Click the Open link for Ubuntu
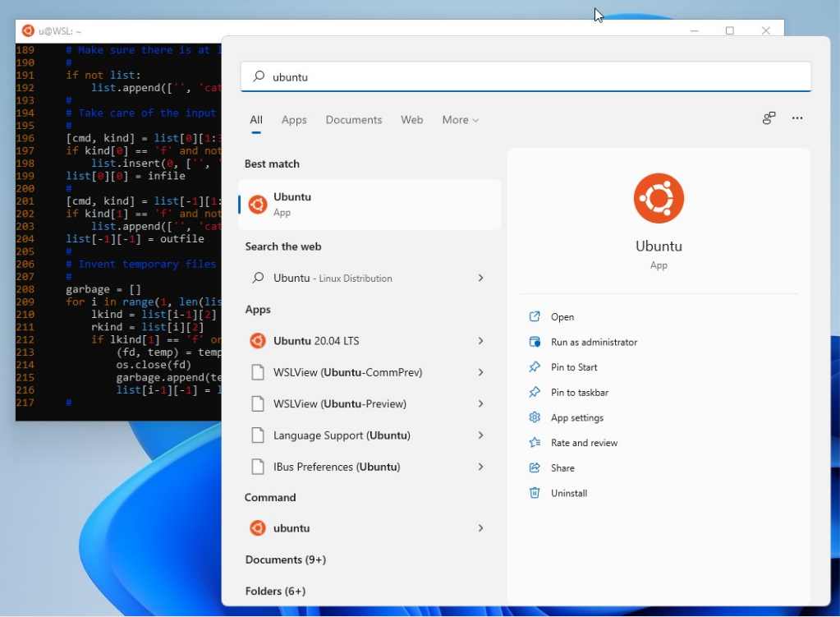This screenshot has height=617, width=840. [563, 316]
